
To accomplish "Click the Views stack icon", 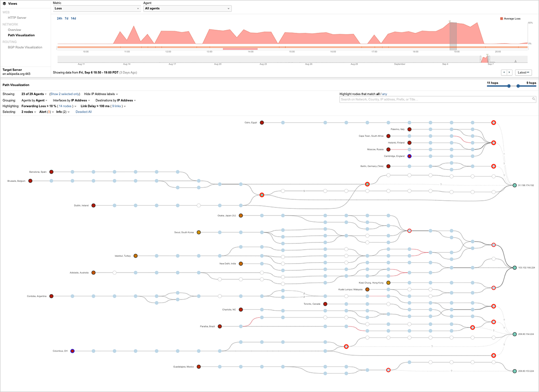I will (x=4, y=4).
